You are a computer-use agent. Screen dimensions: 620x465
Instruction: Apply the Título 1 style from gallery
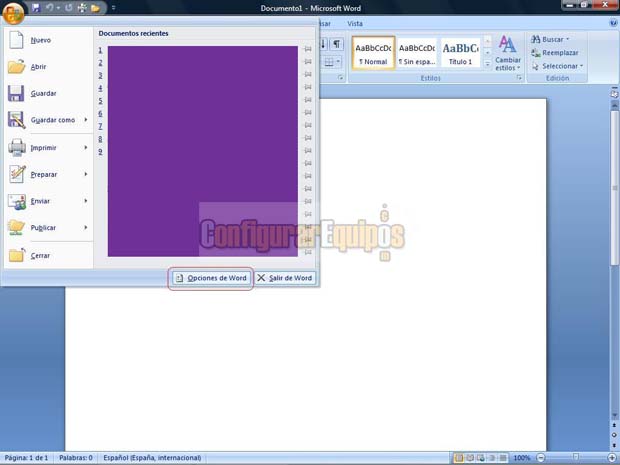[x=460, y=53]
